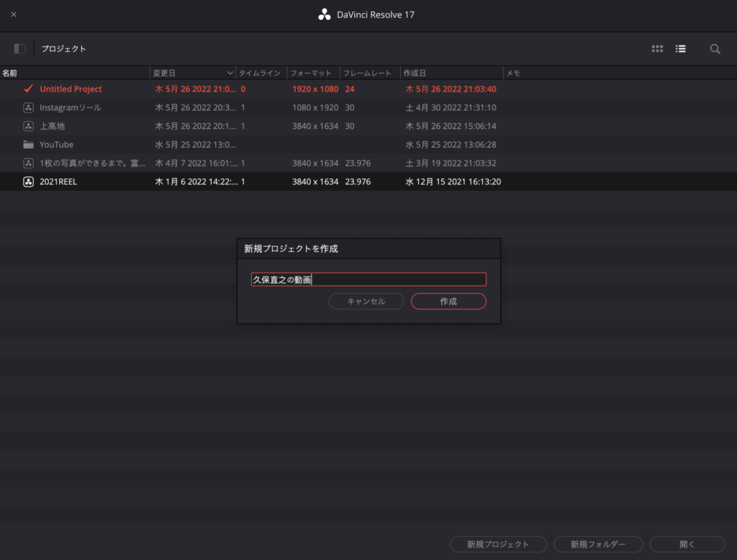Select the Untitled Project name
Screen dimensions: 737x560
pyautogui.click(x=71, y=89)
